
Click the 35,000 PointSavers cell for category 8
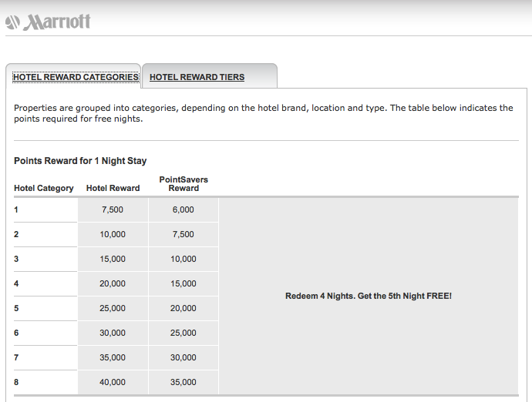184,382
